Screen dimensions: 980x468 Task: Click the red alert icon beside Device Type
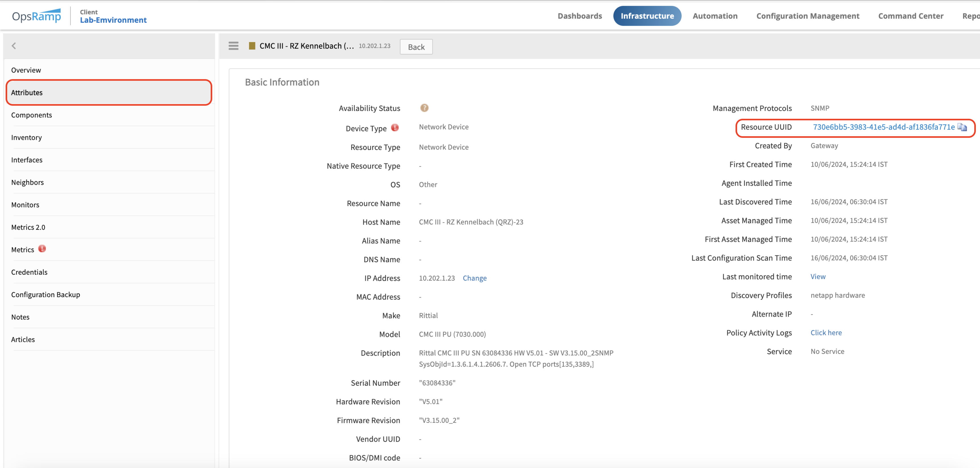pyautogui.click(x=395, y=128)
